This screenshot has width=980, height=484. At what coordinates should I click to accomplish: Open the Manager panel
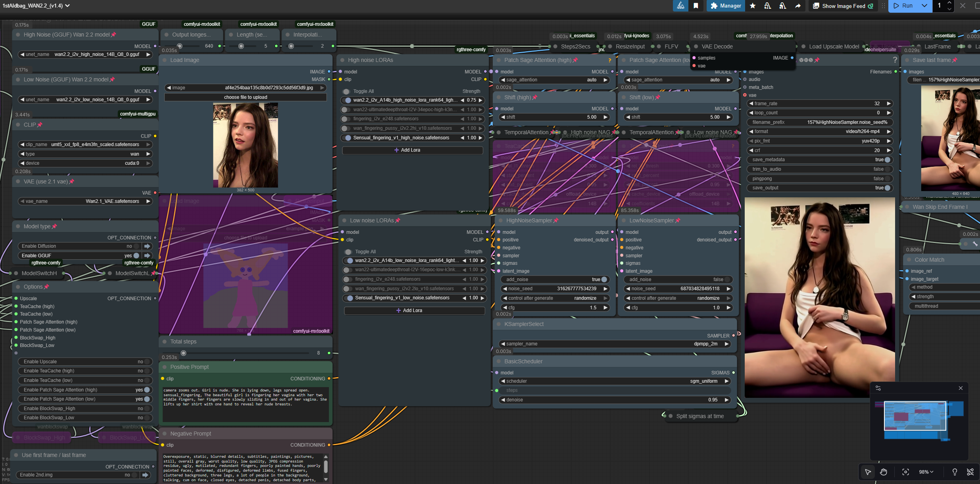coord(726,6)
